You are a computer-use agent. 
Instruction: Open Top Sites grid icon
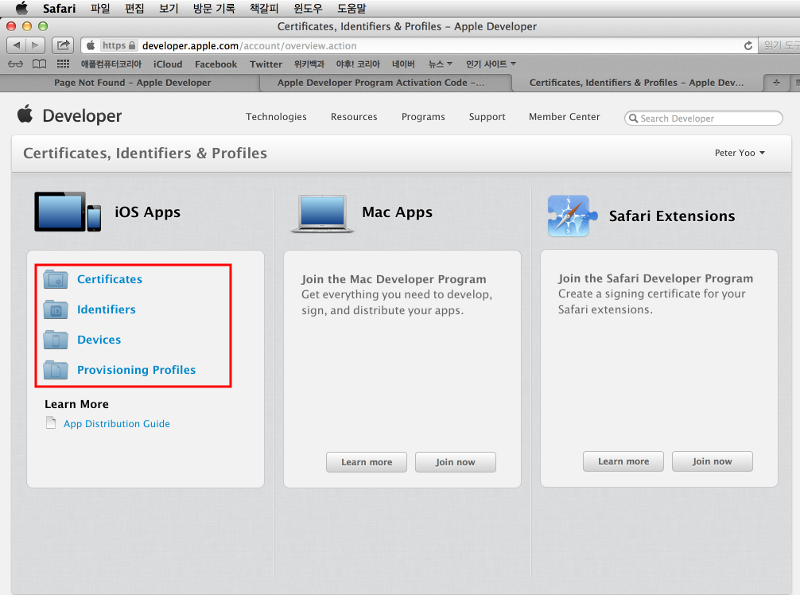(63, 64)
